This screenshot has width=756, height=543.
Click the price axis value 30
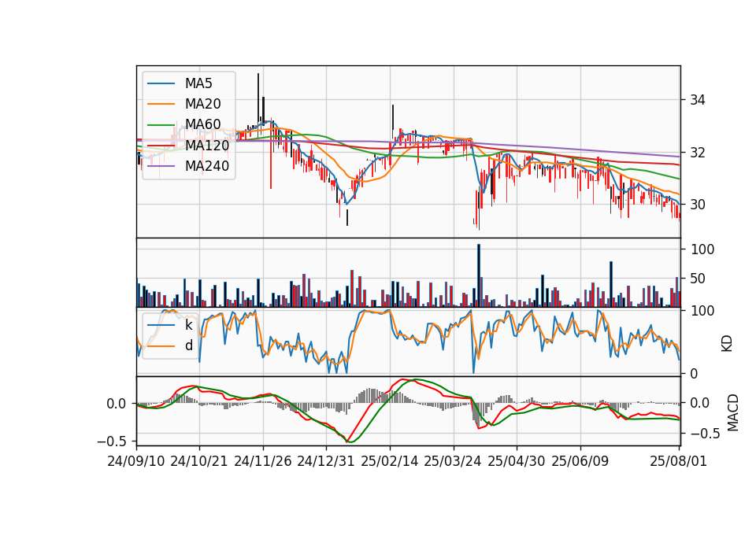coord(698,205)
